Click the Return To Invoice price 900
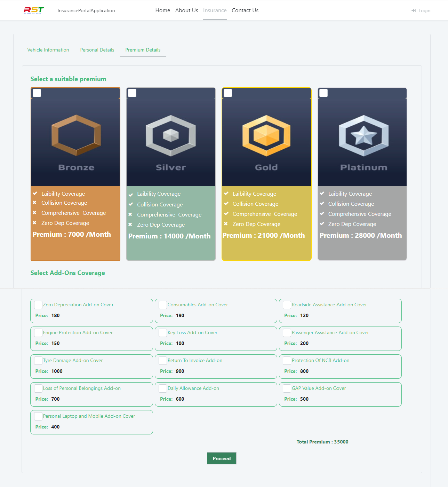The width and height of the screenshot is (448, 487). click(x=180, y=371)
